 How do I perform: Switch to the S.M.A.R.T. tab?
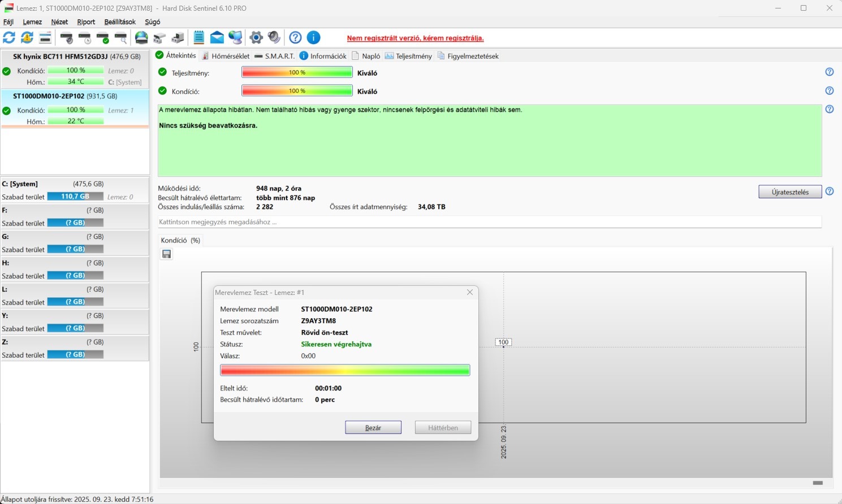[x=275, y=56]
